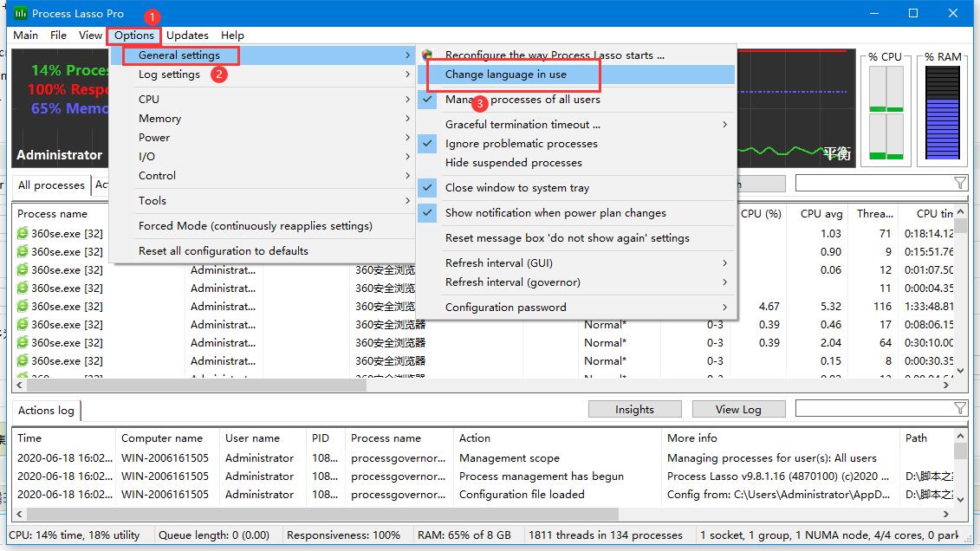Expand the I/O options submenu
This screenshot has height=551, width=980.
coord(262,156)
